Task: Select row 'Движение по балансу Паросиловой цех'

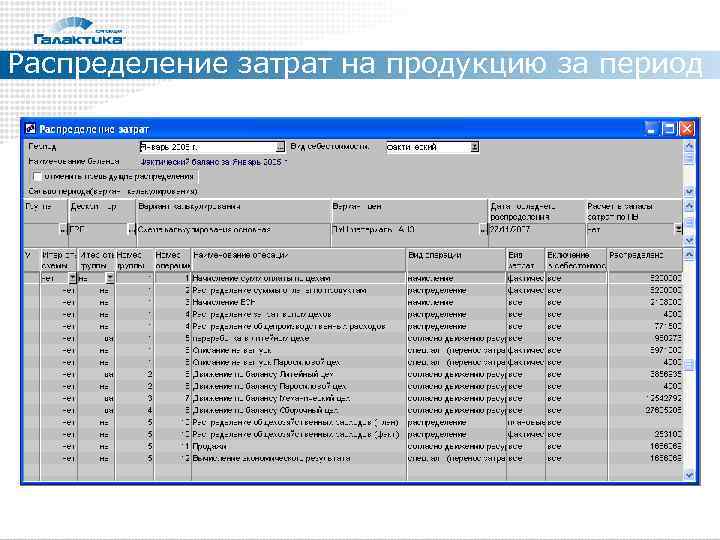Action: tap(353, 386)
